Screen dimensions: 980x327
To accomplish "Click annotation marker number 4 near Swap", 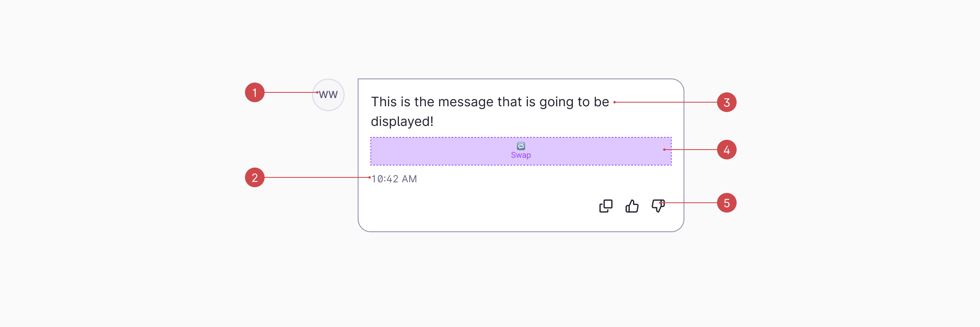I will click(x=726, y=150).
